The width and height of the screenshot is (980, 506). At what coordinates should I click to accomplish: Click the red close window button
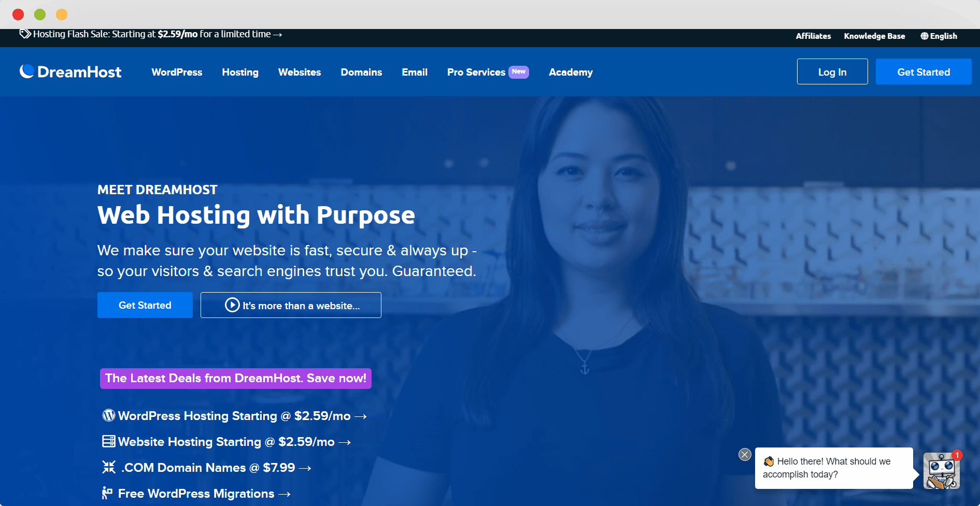pos(18,15)
